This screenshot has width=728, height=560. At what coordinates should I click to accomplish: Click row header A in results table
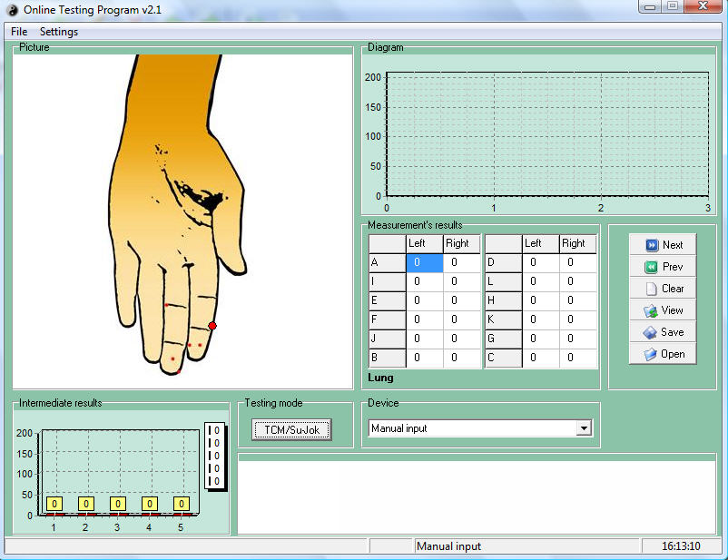click(x=388, y=263)
